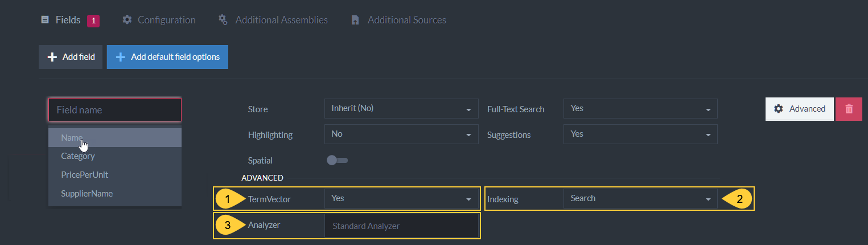The image size is (868, 245).
Task: Click Add default field options button
Action: click(167, 57)
